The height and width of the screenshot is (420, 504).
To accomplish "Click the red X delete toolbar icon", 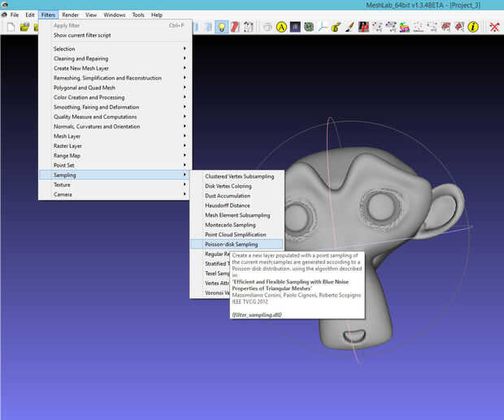I will tap(493, 27).
